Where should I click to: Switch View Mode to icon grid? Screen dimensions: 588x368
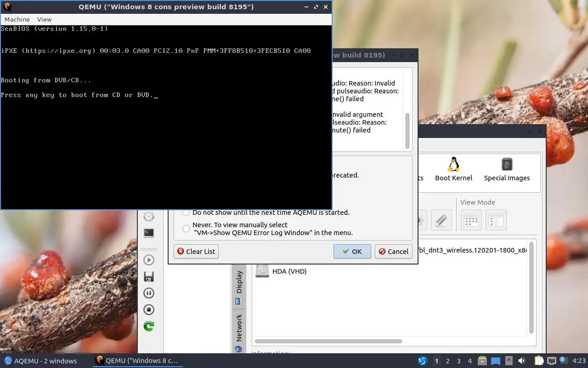[x=471, y=220]
